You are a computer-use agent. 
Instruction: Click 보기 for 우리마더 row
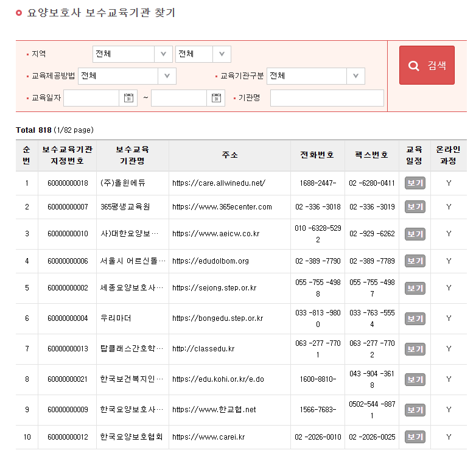(x=415, y=318)
